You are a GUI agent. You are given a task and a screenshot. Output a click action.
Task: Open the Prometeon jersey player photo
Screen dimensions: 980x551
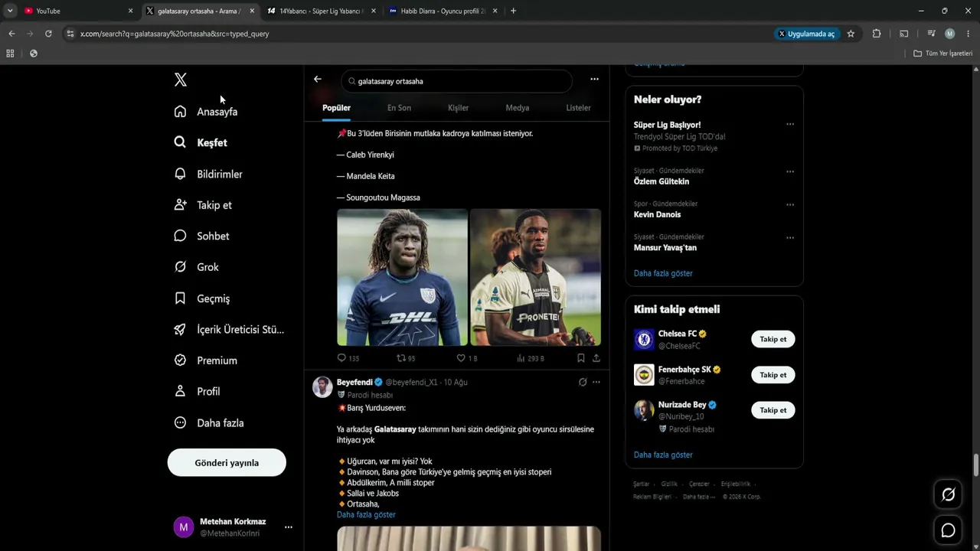click(535, 277)
